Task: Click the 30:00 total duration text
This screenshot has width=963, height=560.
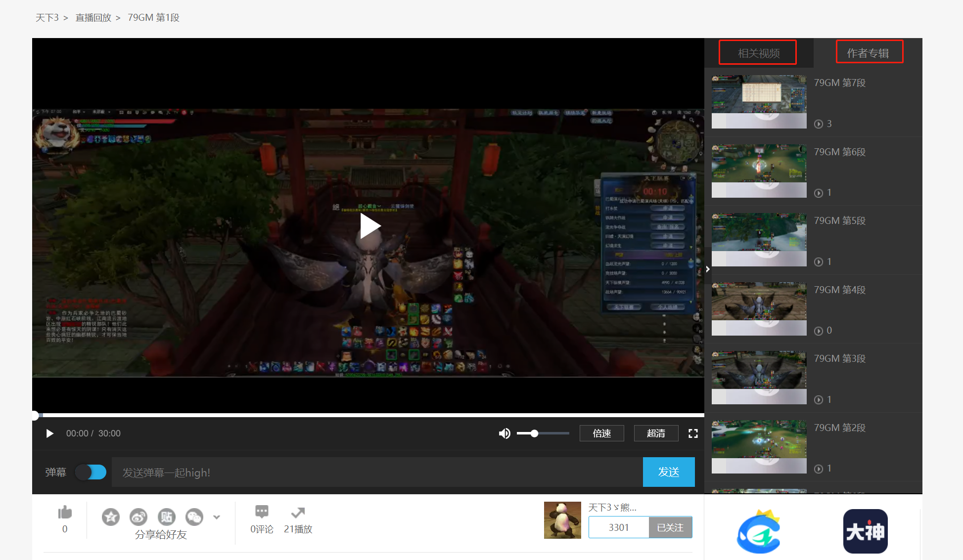Action: (x=109, y=433)
